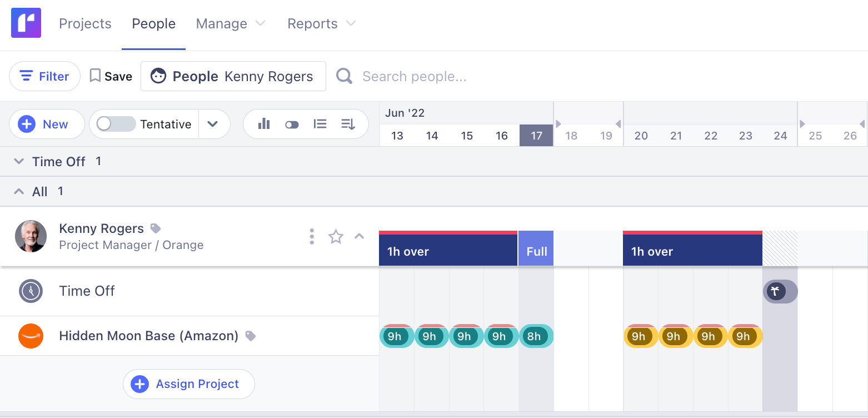Click the New button

[47, 124]
